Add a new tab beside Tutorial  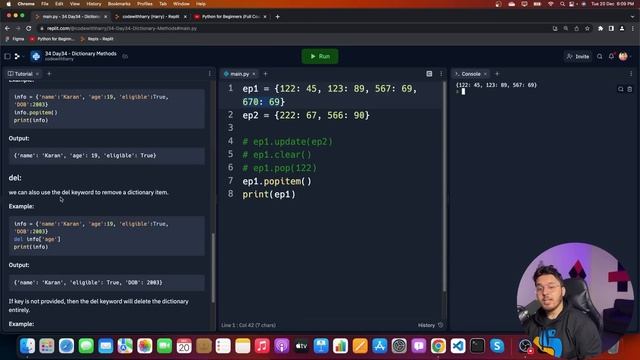coord(49,74)
